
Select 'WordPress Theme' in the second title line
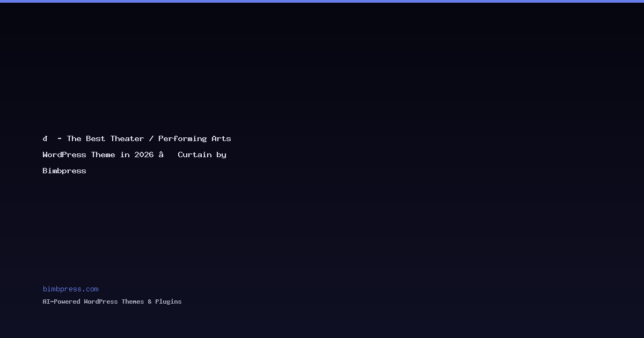(x=79, y=155)
